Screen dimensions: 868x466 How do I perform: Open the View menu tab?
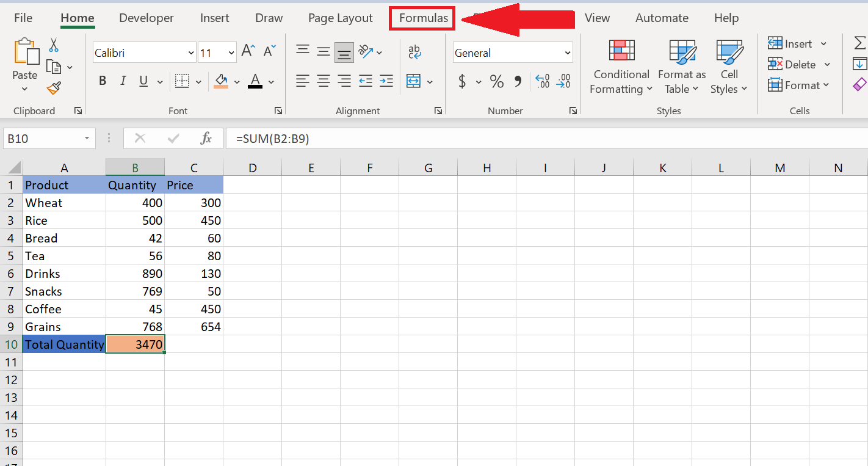(597, 18)
